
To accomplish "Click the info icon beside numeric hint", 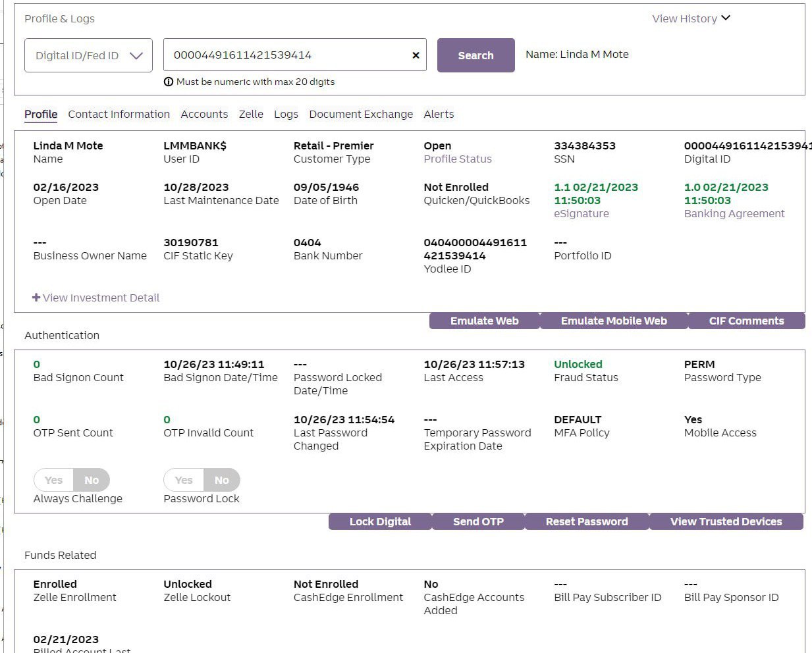I will tap(169, 82).
